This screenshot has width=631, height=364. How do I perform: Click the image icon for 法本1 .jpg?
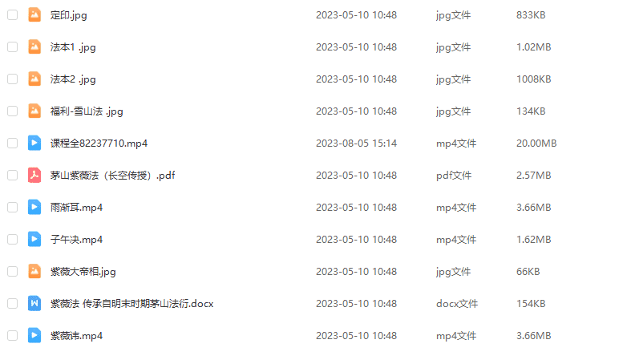point(34,47)
